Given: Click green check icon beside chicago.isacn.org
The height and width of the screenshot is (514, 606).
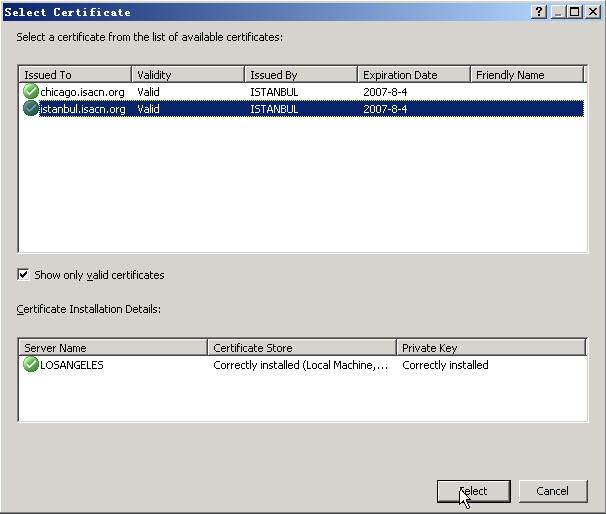Looking at the screenshot, I should [30, 92].
